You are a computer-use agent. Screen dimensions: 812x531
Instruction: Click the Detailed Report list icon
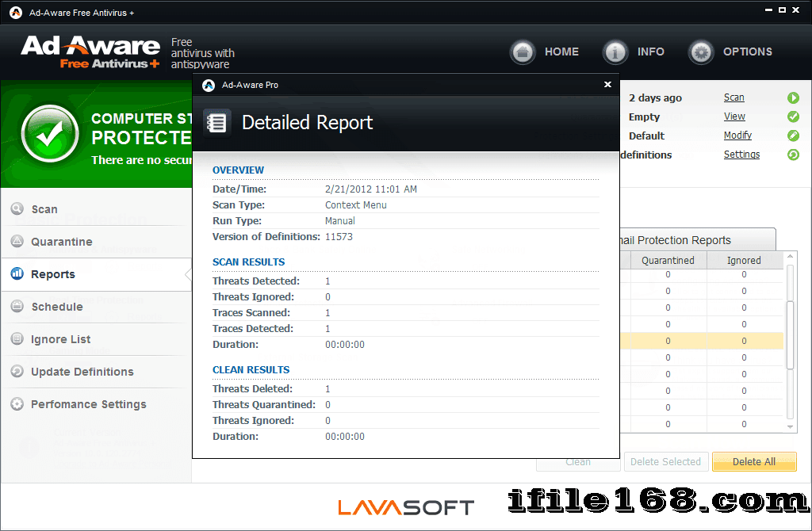point(217,123)
